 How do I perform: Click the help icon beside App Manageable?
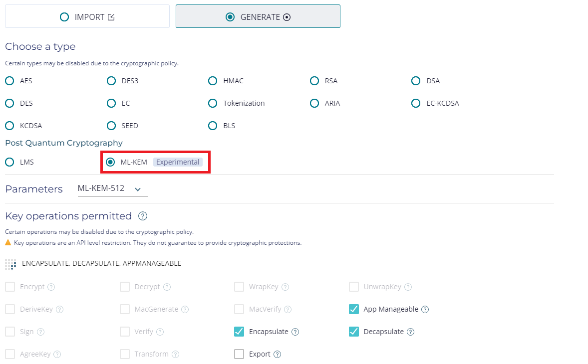425,309
